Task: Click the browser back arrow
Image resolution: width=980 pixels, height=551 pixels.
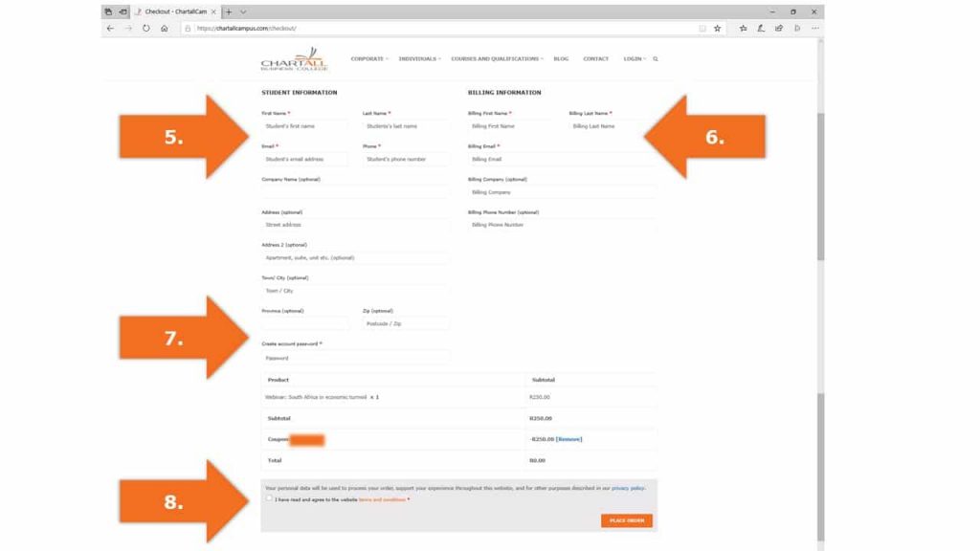Action: (110, 29)
